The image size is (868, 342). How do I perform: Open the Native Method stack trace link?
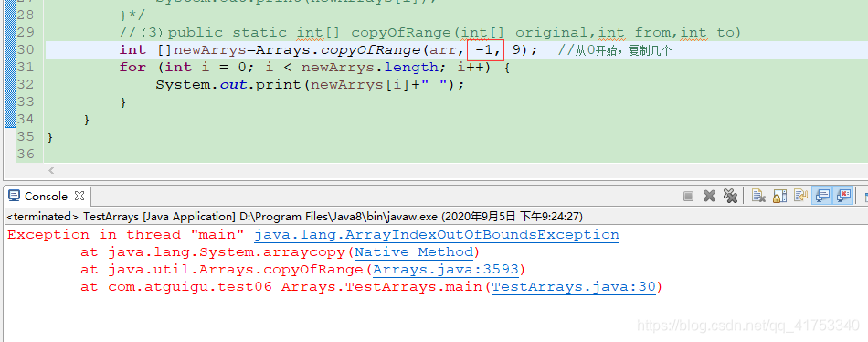[x=414, y=252]
